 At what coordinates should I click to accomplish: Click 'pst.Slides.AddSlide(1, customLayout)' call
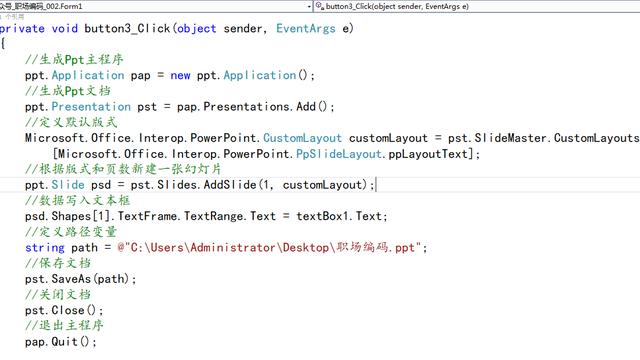[249, 185]
